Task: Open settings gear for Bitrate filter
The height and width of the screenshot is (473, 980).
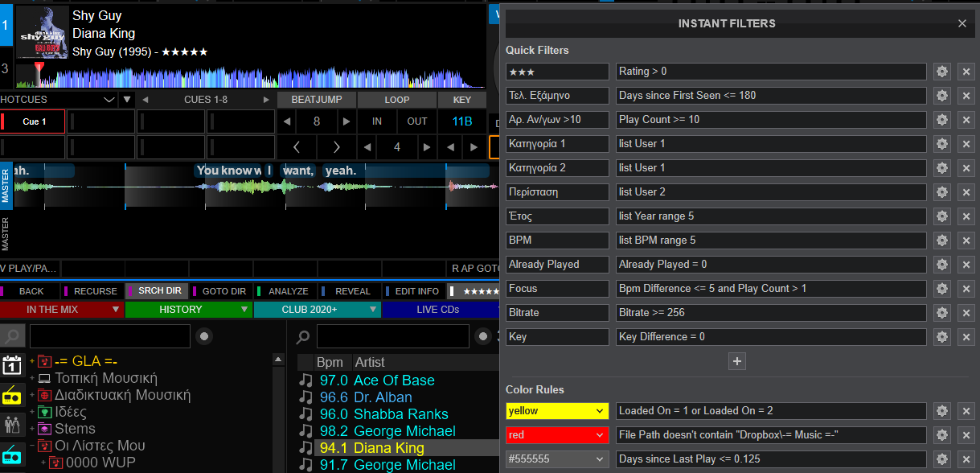Action: click(x=941, y=313)
